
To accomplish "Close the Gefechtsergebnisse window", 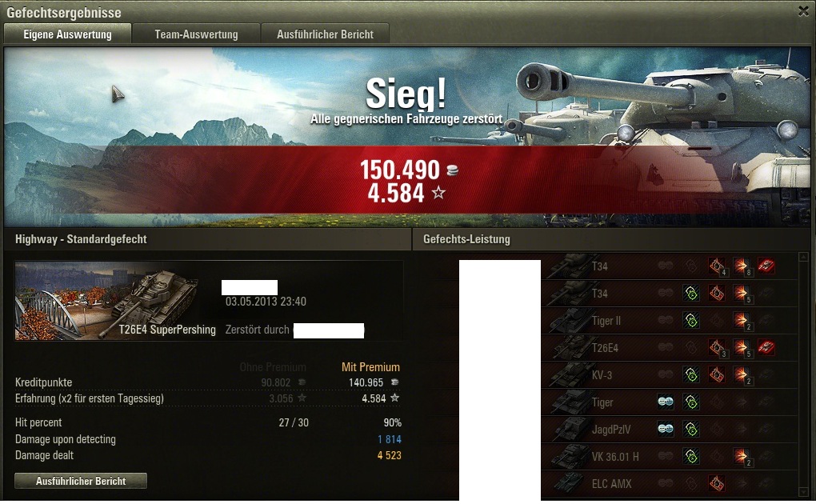I will point(803,11).
